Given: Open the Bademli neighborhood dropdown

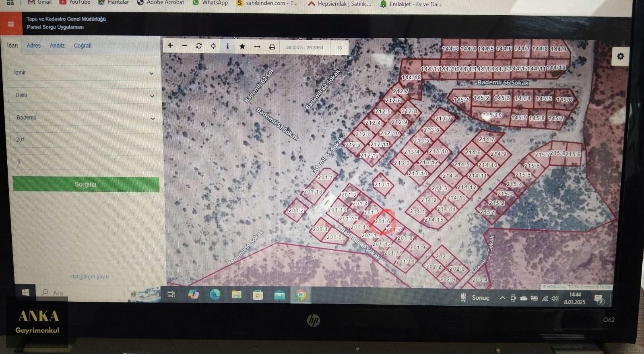Looking at the screenshot, I should pos(84,118).
